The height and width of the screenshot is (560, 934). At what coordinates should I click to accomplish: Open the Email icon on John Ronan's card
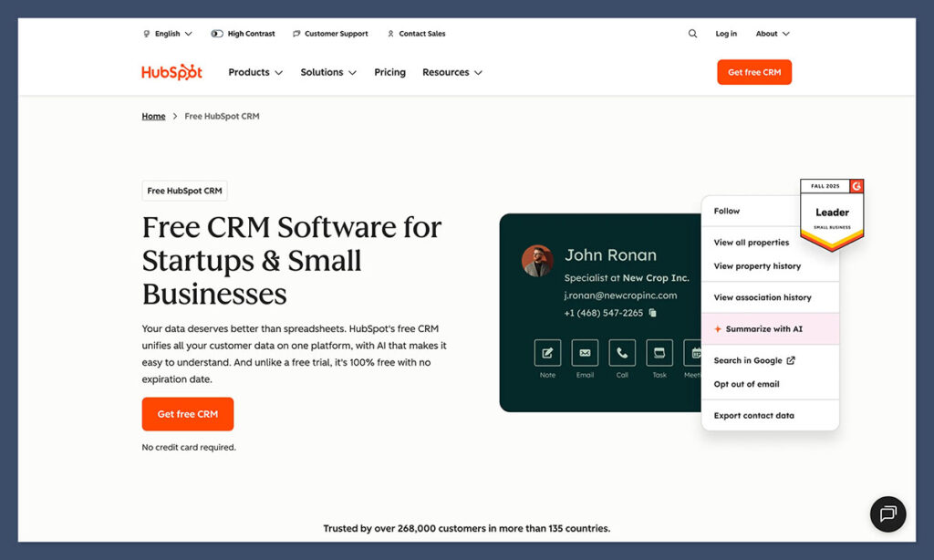[x=585, y=353]
